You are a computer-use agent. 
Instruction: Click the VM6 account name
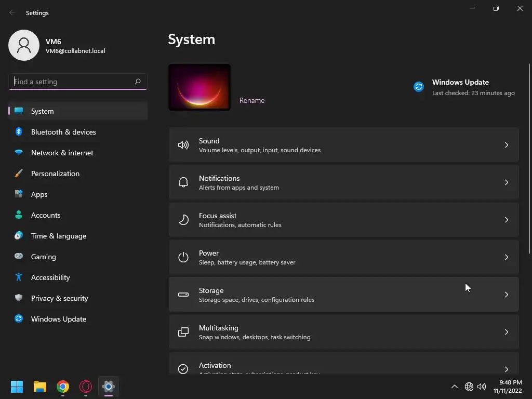[54, 42]
